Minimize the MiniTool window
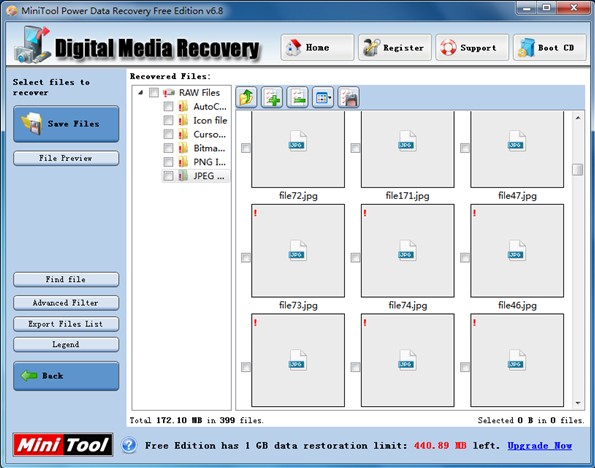This screenshot has width=595, height=468. coord(527,8)
